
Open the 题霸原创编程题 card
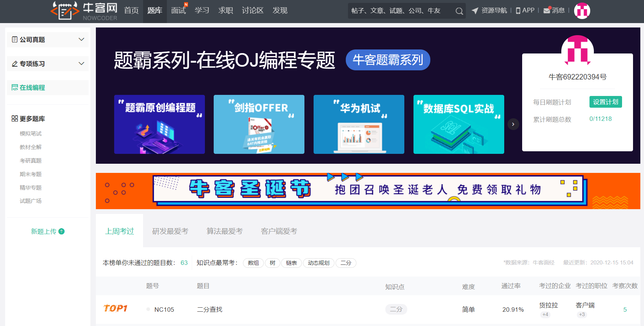160,124
